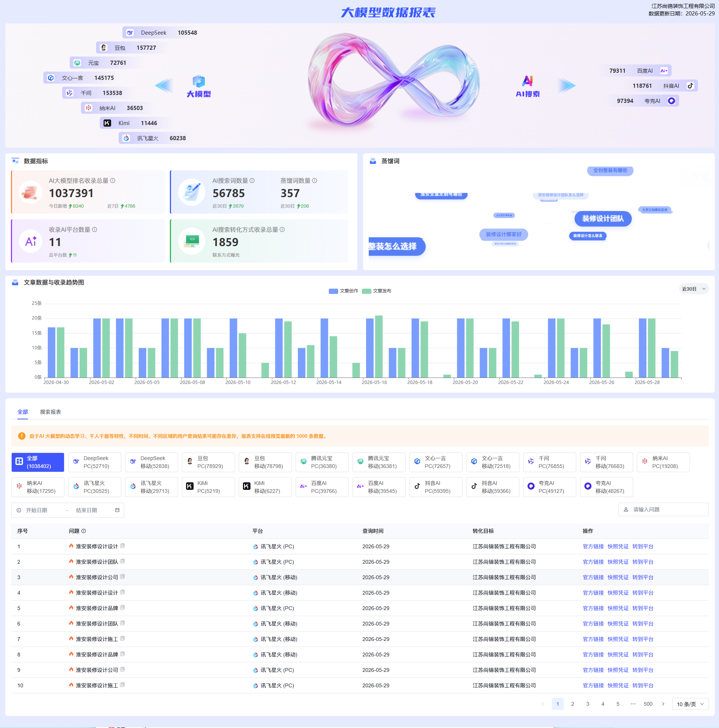719x728 pixels.
Task: Click the info icon next to 问题 column header
Action: (x=84, y=531)
